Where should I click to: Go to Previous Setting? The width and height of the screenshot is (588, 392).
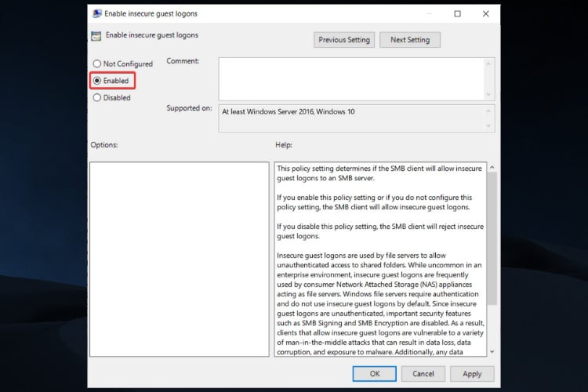coord(344,40)
